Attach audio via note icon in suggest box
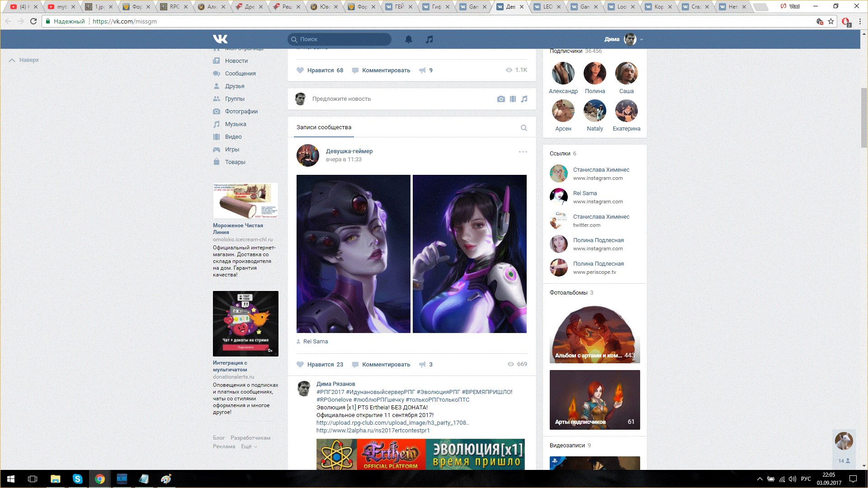This screenshot has width=868, height=488. click(x=524, y=99)
